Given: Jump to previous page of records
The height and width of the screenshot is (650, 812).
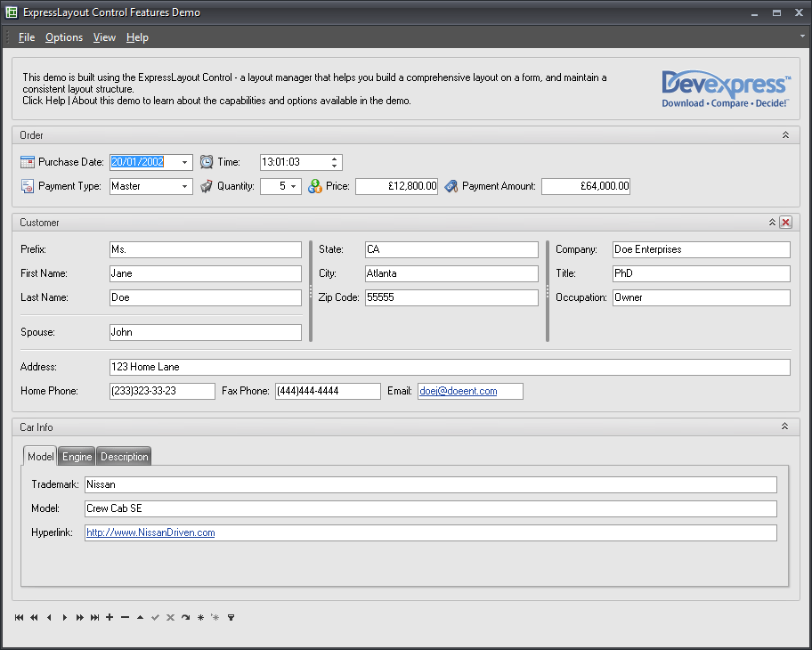Looking at the screenshot, I should pyautogui.click(x=34, y=617).
